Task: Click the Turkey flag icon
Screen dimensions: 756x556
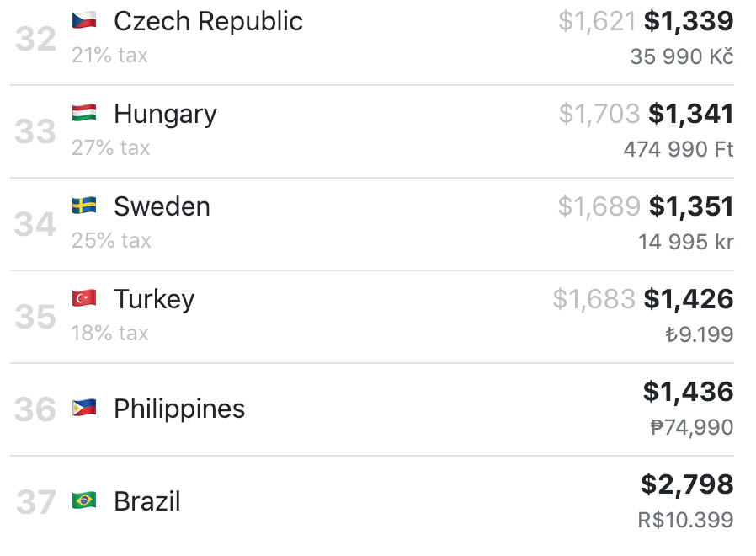Action: tap(84, 298)
